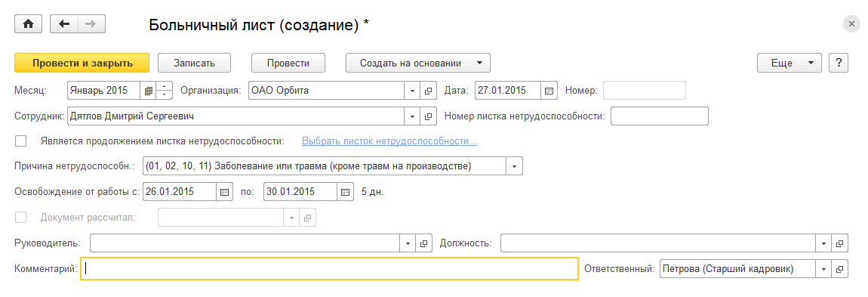Screen dimensions: 868x297
Task: Expand the Руководитель dropdown list
Action: coord(408,243)
